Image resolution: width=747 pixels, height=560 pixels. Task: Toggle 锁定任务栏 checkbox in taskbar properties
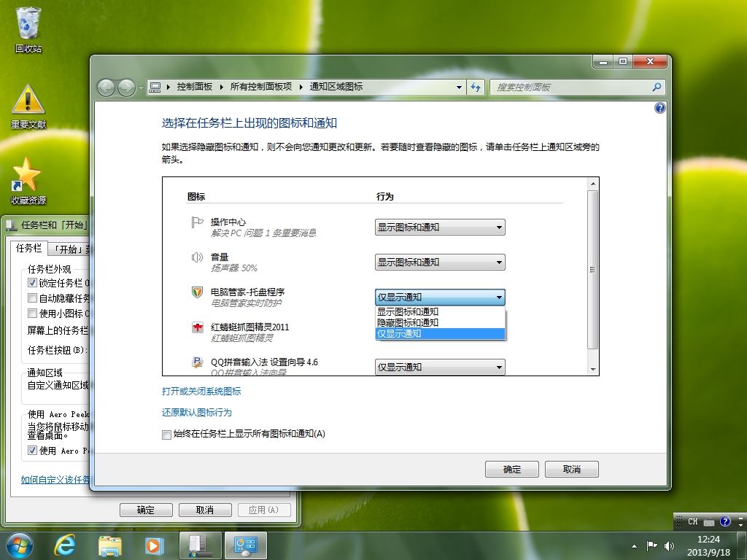pos(32,283)
